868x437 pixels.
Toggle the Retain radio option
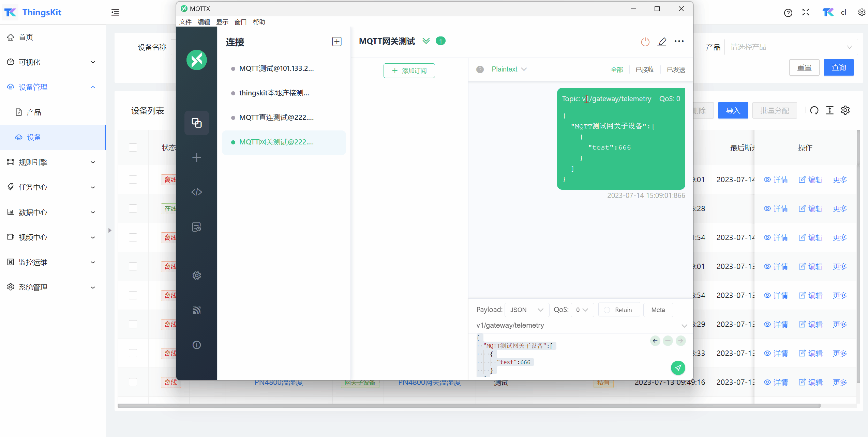(607, 310)
